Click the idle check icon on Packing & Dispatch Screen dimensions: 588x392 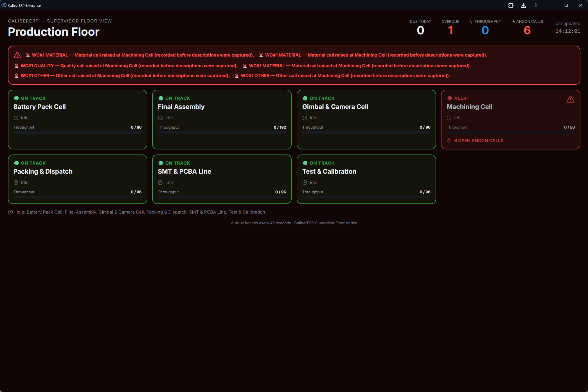(x=16, y=183)
